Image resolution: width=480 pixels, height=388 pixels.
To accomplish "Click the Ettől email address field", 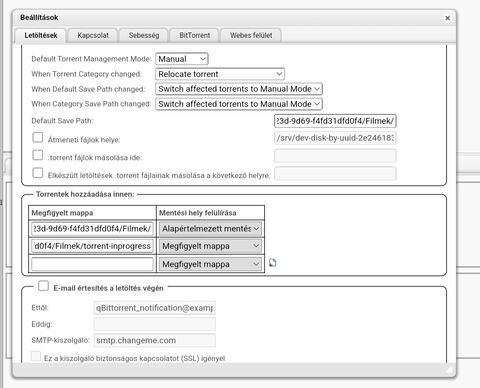I will pos(155,308).
